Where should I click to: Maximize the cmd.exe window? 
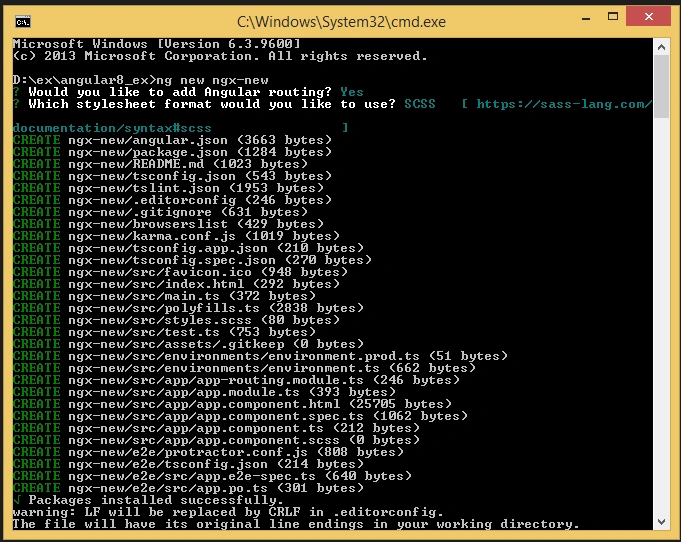[612, 17]
